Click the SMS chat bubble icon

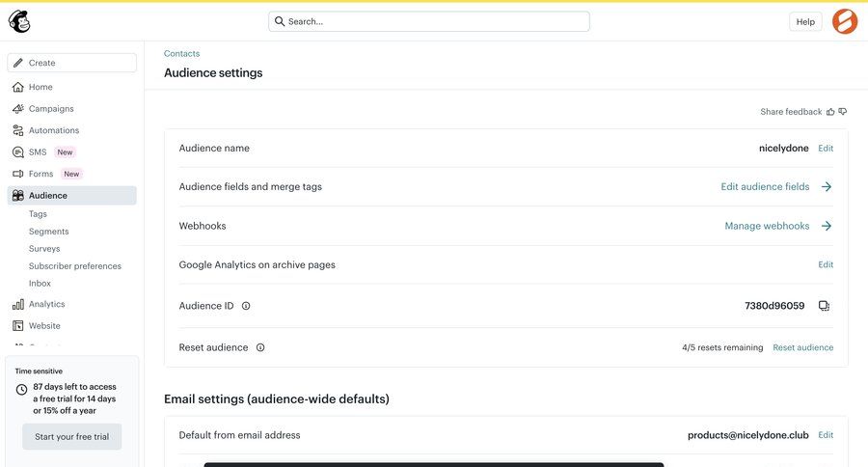18,151
